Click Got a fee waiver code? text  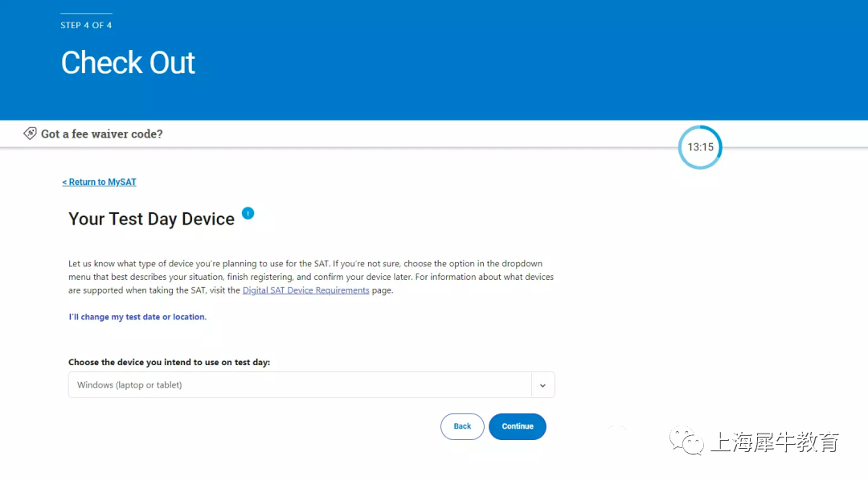102,134
